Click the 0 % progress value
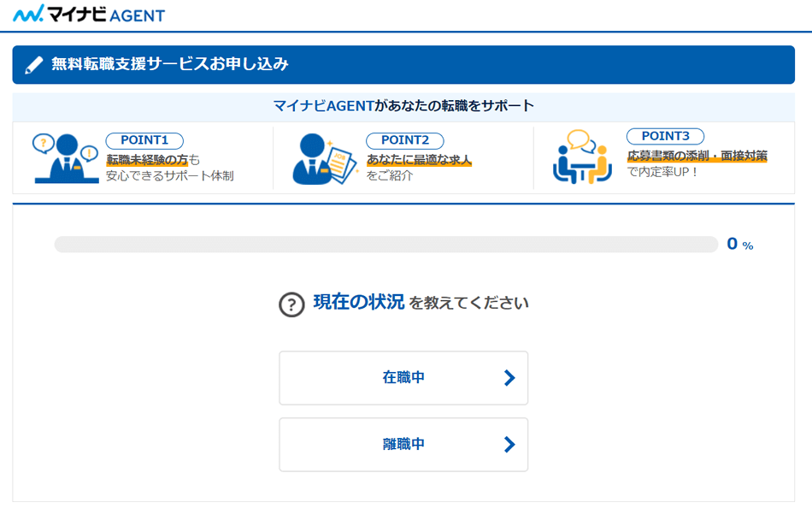Screen dimensions: 812x526 point(740,244)
